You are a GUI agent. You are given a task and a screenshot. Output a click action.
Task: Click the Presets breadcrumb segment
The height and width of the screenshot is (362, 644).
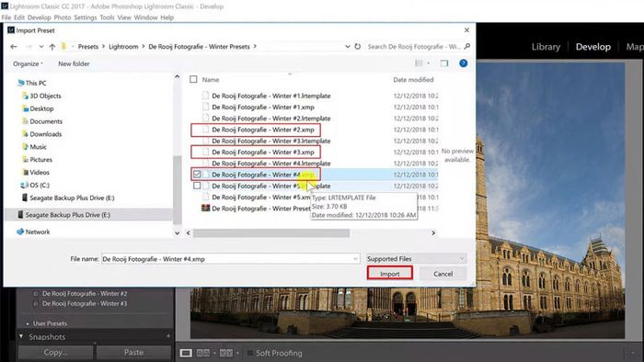point(88,47)
